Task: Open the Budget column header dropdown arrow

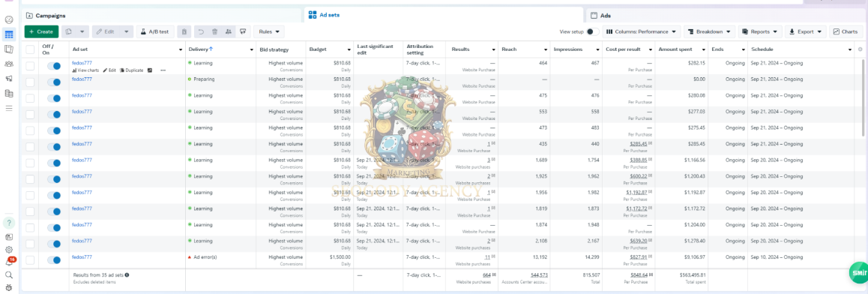Action: [349, 49]
